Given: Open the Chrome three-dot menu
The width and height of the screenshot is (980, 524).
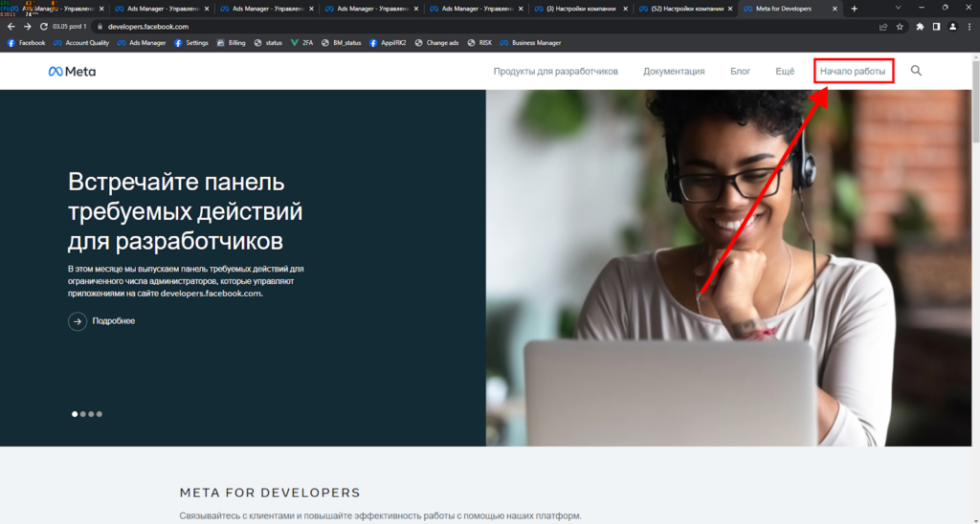Looking at the screenshot, I should coord(969,27).
